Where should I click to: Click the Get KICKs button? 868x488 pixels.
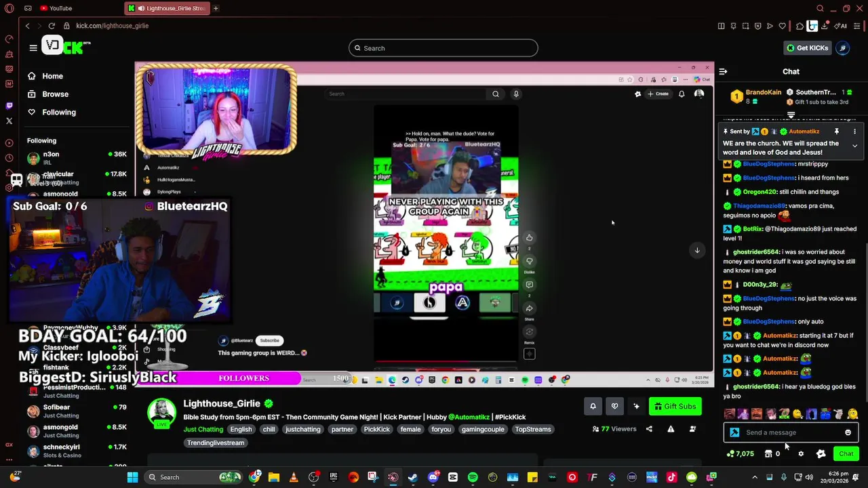(808, 48)
